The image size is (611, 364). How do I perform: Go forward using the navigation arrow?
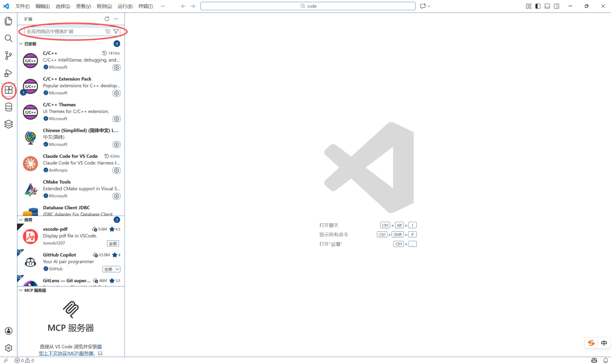[193, 6]
